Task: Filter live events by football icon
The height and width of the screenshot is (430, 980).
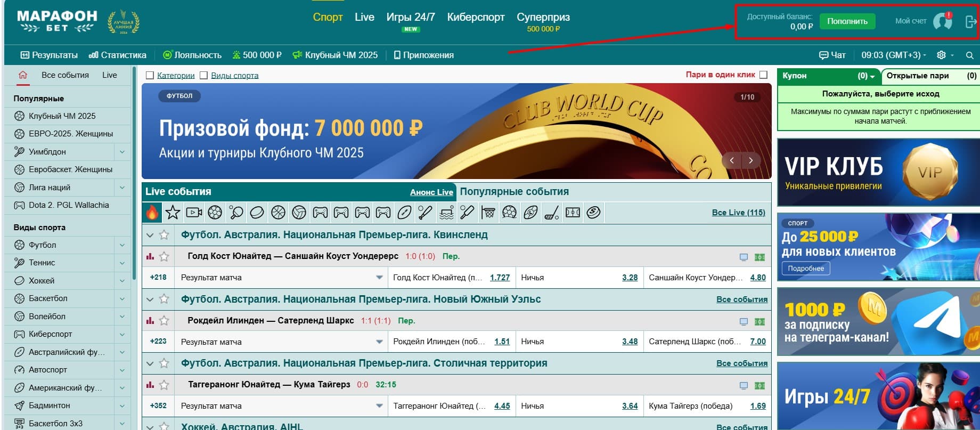Action: tap(215, 213)
